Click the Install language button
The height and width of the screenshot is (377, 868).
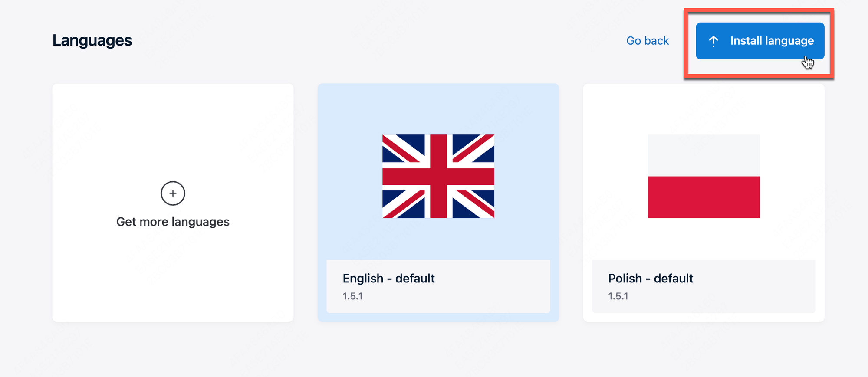point(759,41)
